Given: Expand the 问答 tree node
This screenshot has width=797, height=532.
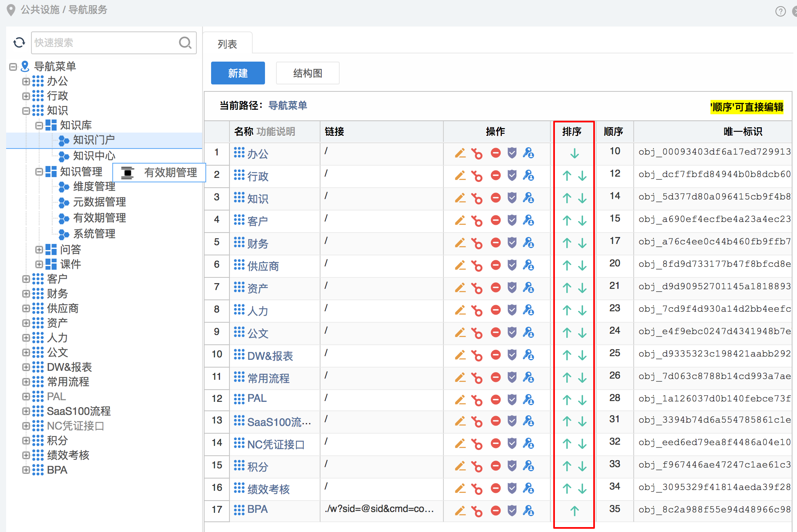Looking at the screenshot, I should click(x=39, y=249).
